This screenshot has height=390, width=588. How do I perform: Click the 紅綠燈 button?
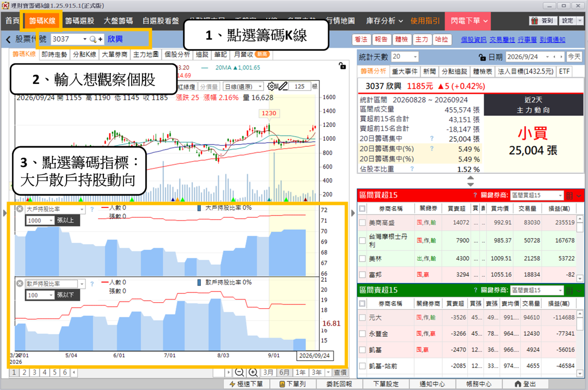[186, 87]
